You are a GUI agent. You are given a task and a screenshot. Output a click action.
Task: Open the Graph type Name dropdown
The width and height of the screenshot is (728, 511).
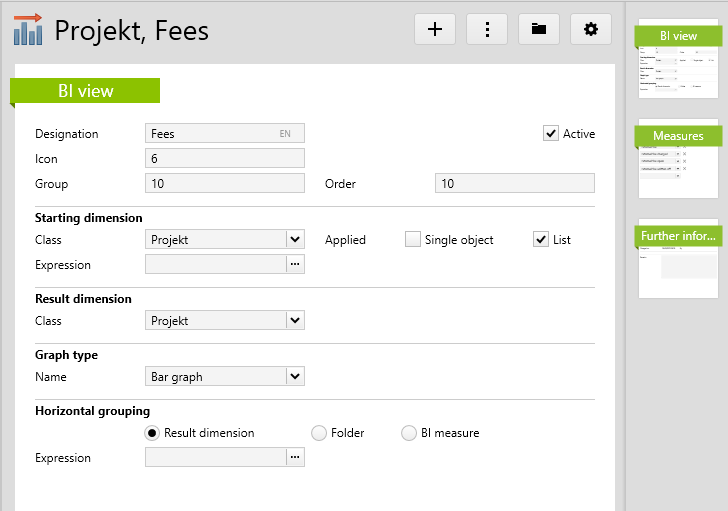click(294, 377)
